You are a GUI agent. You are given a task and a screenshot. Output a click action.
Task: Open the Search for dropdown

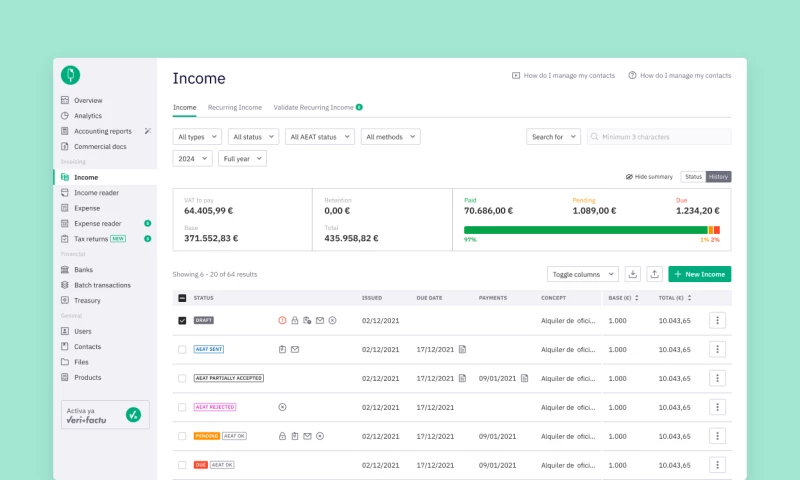(x=553, y=137)
